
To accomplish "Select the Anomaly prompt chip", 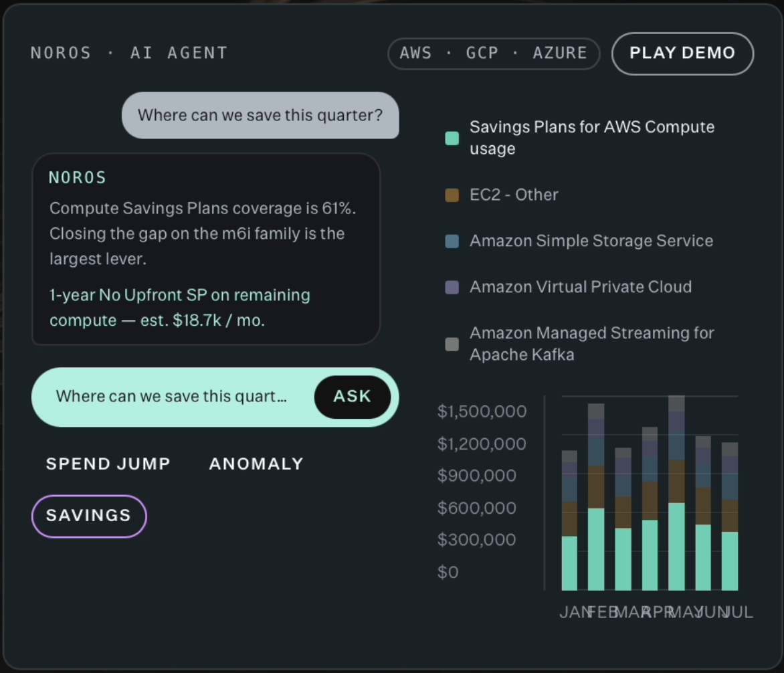I will [256, 464].
